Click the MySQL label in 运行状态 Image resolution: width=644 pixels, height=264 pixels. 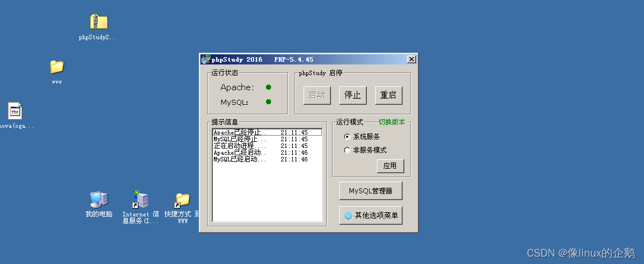(x=235, y=102)
